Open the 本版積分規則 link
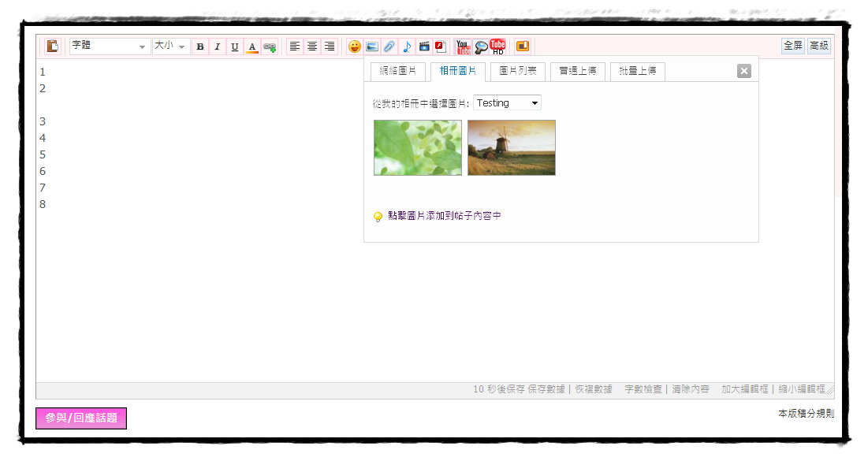This screenshot has width=868, height=461. [x=806, y=414]
